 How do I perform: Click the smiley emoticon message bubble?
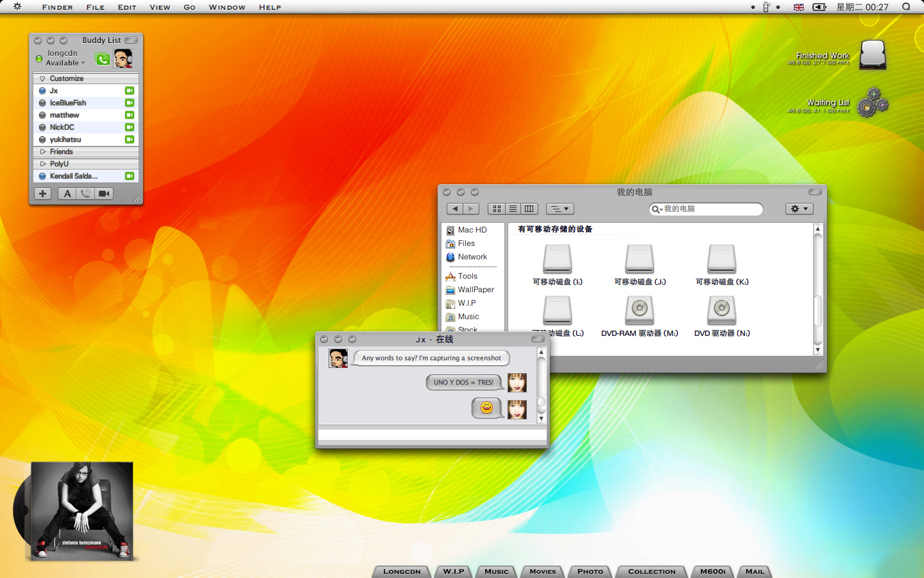pyautogui.click(x=487, y=408)
